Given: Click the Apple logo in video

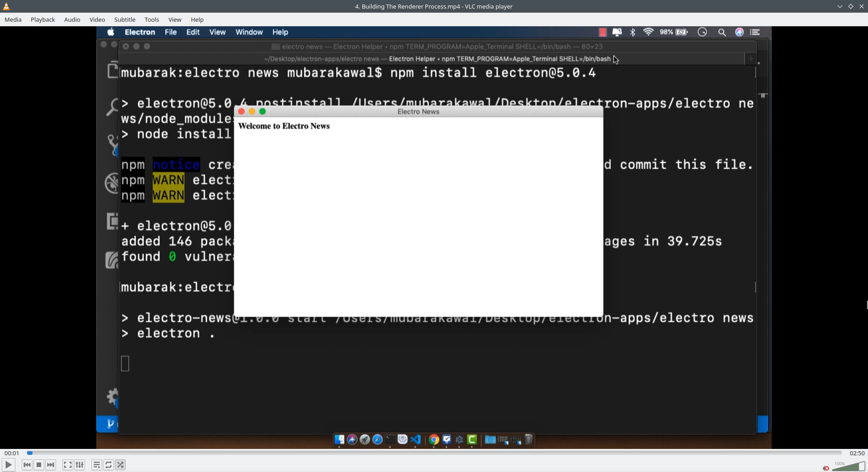Looking at the screenshot, I should click(x=111, y=32).
